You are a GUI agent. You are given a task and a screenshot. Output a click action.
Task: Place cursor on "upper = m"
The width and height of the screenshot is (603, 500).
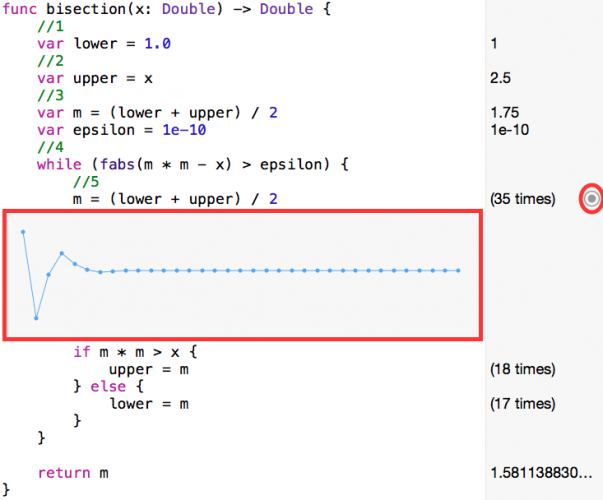click(x=149, y=370)
